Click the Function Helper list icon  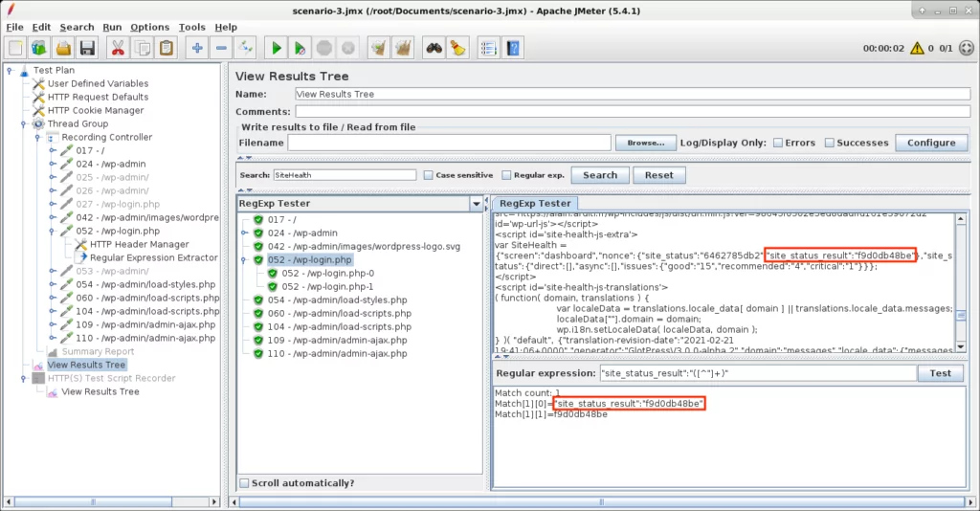pyautogui.click(x=488, y=48)
